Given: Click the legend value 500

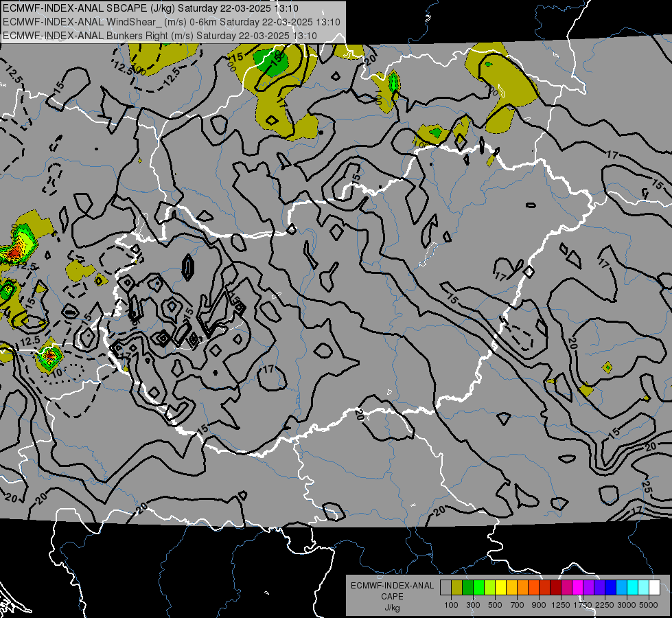Looking at the screenshot, I should point(495,605).
